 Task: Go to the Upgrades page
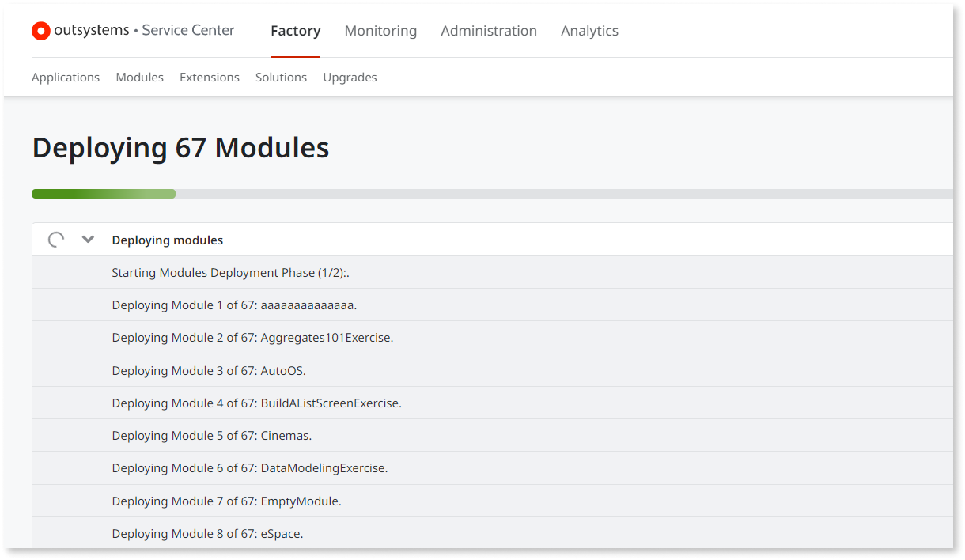[350, 78]
